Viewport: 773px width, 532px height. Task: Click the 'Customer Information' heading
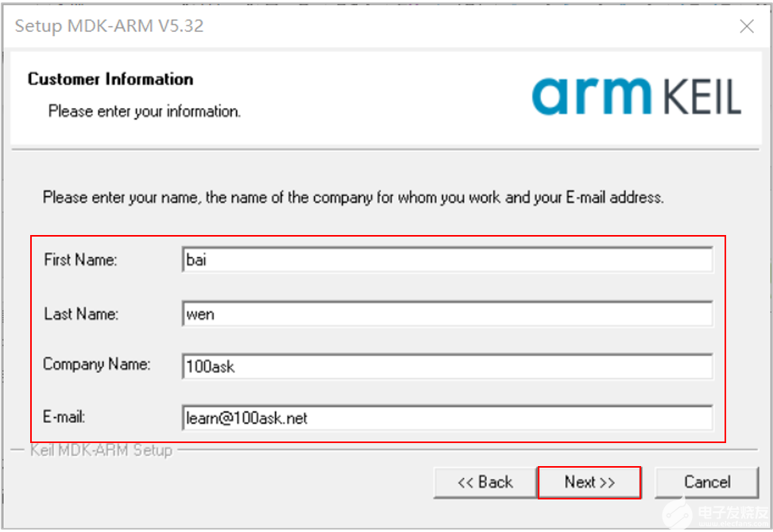110,79
